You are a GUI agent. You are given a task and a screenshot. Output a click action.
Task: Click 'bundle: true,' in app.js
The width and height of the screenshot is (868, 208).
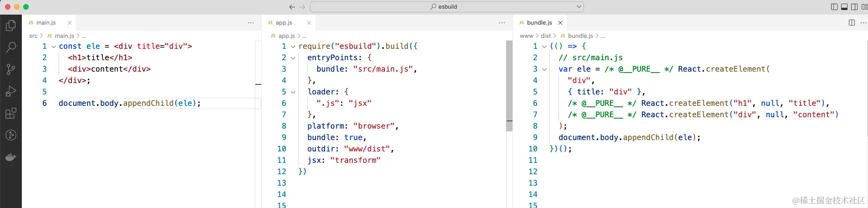point(337,137)
